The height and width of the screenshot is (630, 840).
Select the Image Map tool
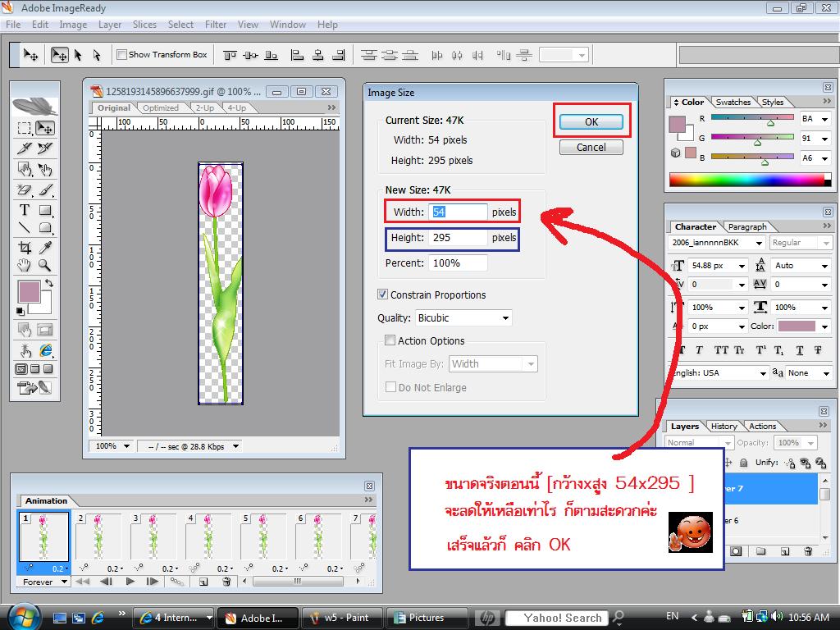pos(24,169)
